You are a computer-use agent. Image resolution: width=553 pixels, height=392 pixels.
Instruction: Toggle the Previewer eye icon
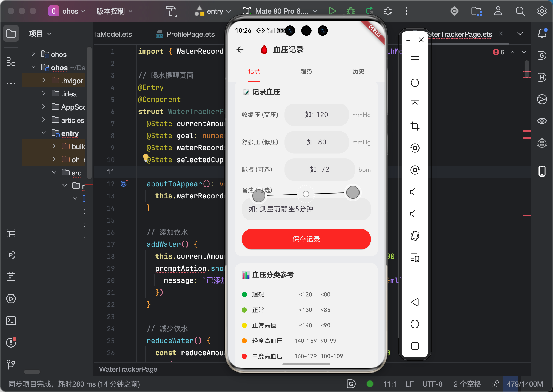point(542,121)
